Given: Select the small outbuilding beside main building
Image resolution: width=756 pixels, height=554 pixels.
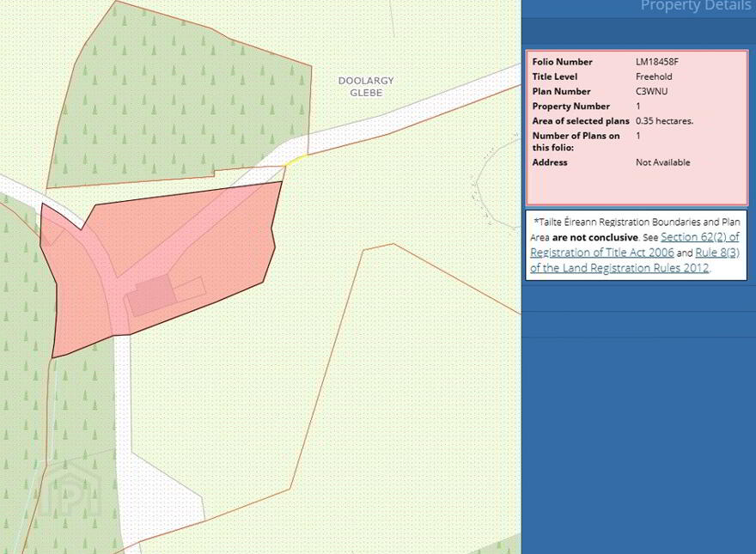Looking at the screenshot, I should 190,289.
